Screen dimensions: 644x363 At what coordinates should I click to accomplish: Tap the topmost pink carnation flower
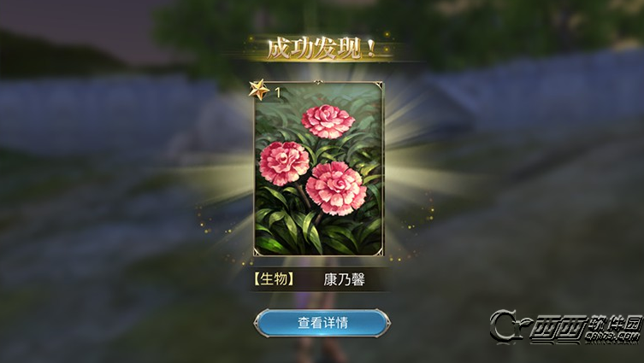[x=328, y=121]
